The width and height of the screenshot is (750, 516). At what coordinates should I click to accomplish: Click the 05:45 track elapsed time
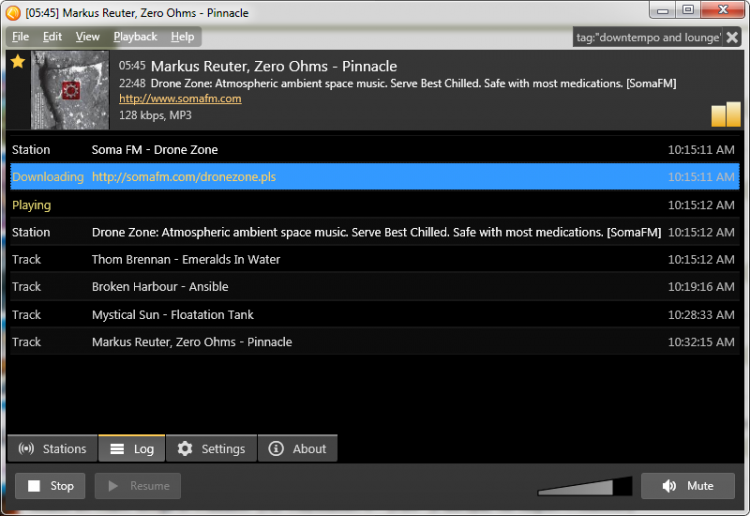(132, 66)
